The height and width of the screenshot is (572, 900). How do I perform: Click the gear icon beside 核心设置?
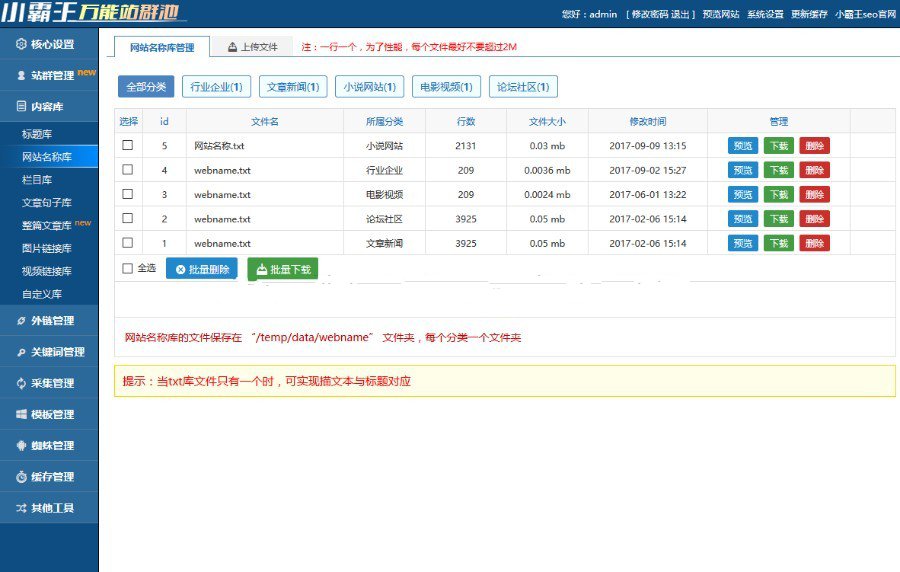click(22, 44)
